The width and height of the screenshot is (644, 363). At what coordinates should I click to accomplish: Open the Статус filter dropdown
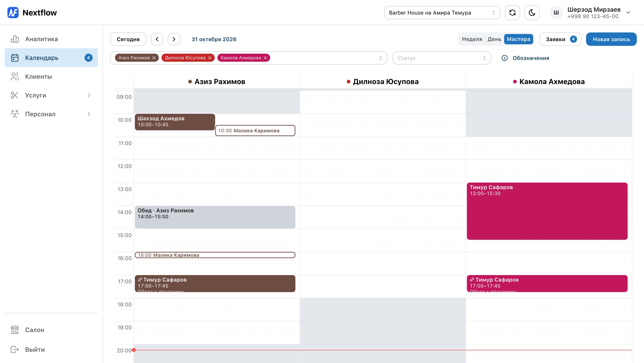[441, 58]
